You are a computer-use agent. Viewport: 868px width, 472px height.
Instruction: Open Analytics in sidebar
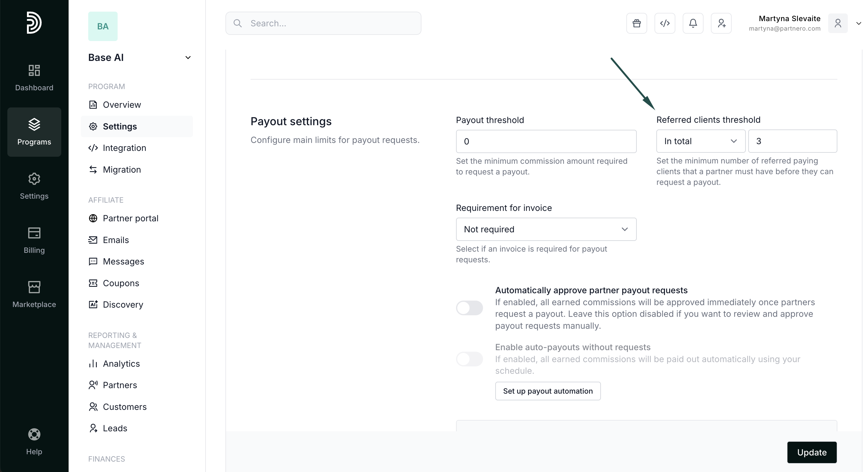tap(121, 364)
